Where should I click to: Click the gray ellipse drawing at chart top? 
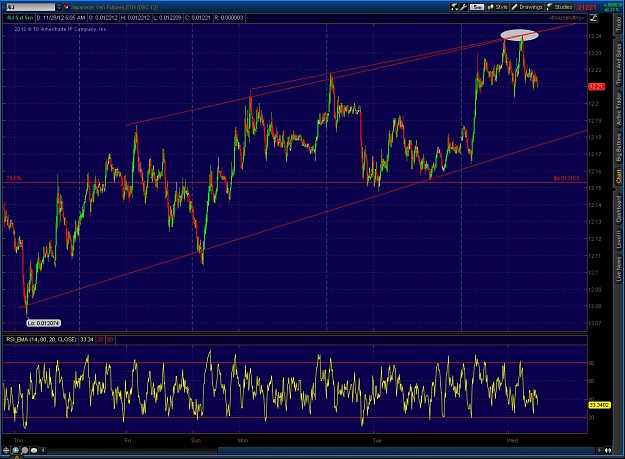point(519,35)
